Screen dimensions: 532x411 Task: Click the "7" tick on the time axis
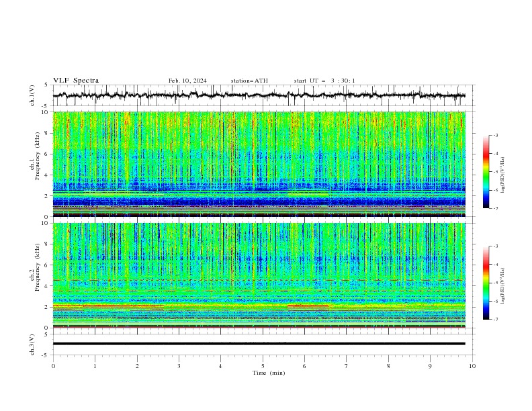click(347, 366)
